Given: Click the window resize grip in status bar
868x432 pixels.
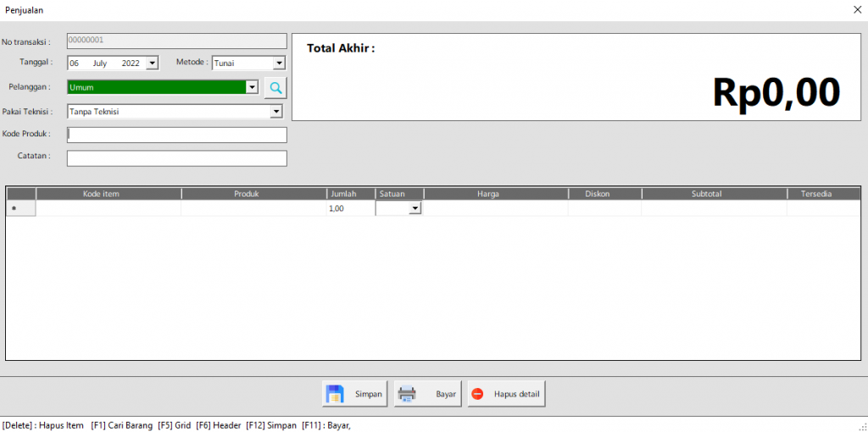Looking at the screenshot, I should (x=862, y=426).
